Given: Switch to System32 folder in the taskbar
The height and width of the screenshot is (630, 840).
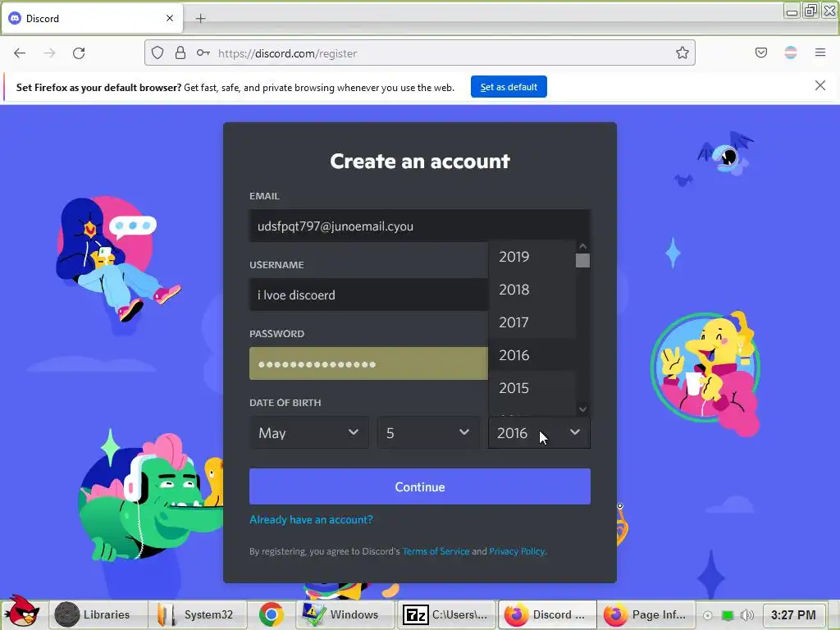Looking at the screenshot, I should click(x=199, y=614).
